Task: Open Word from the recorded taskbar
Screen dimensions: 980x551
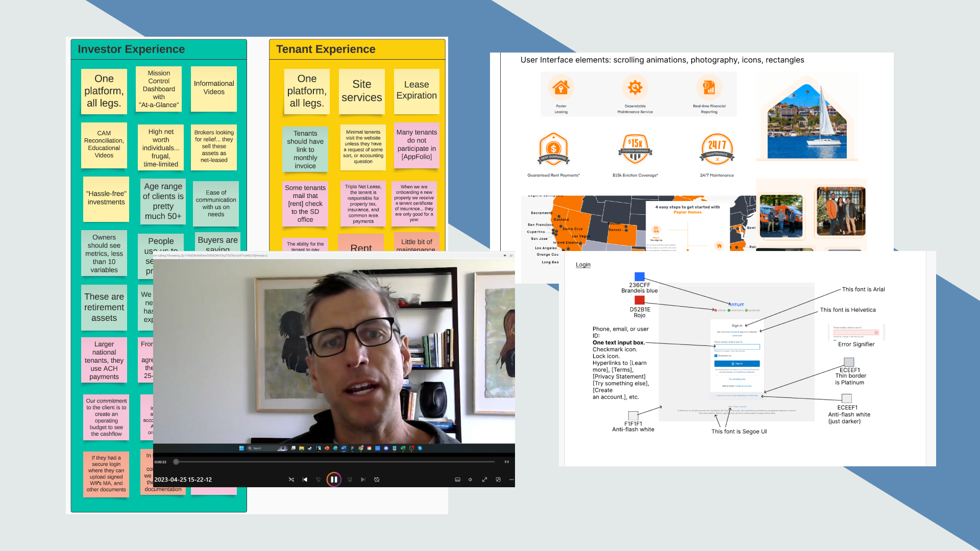Action: (x=344, y=448)
